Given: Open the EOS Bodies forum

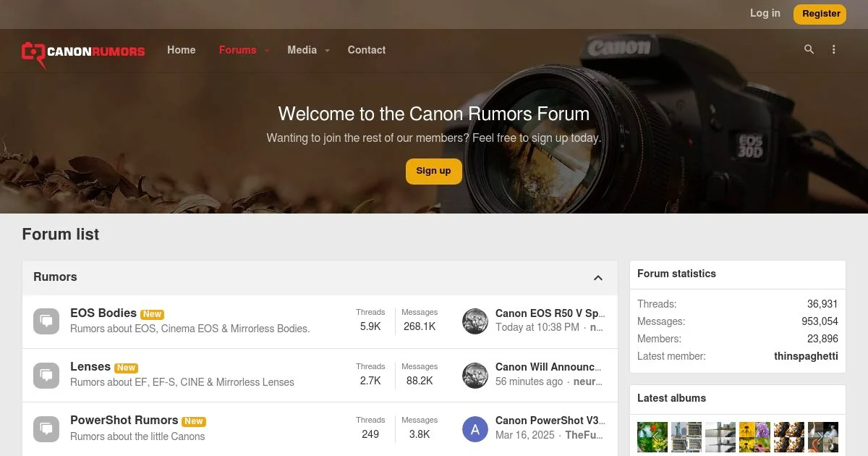Looking at the screenshot, I should [103, 313].
